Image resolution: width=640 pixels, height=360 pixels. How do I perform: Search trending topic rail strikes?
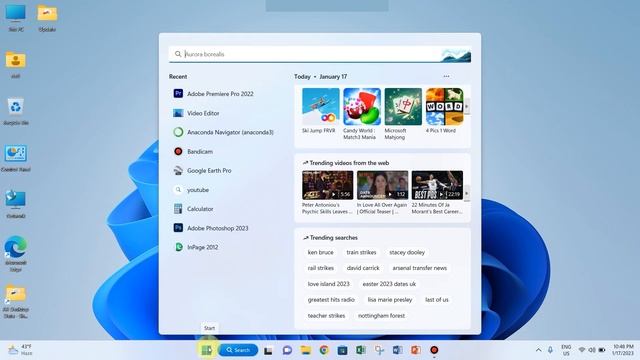click(320, 268)
